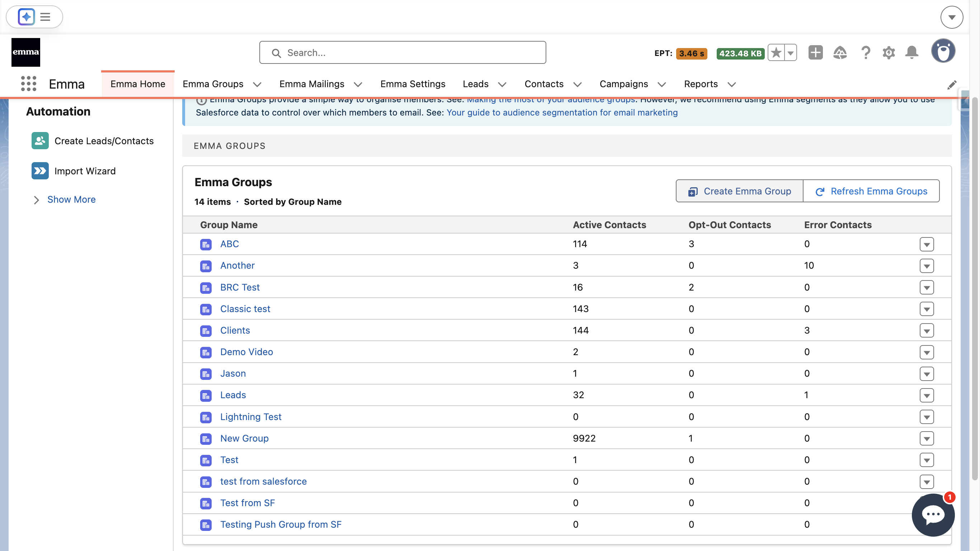Click the page vertical scrollbar
The image size is (980, 551).
click(x=975, y=289)
